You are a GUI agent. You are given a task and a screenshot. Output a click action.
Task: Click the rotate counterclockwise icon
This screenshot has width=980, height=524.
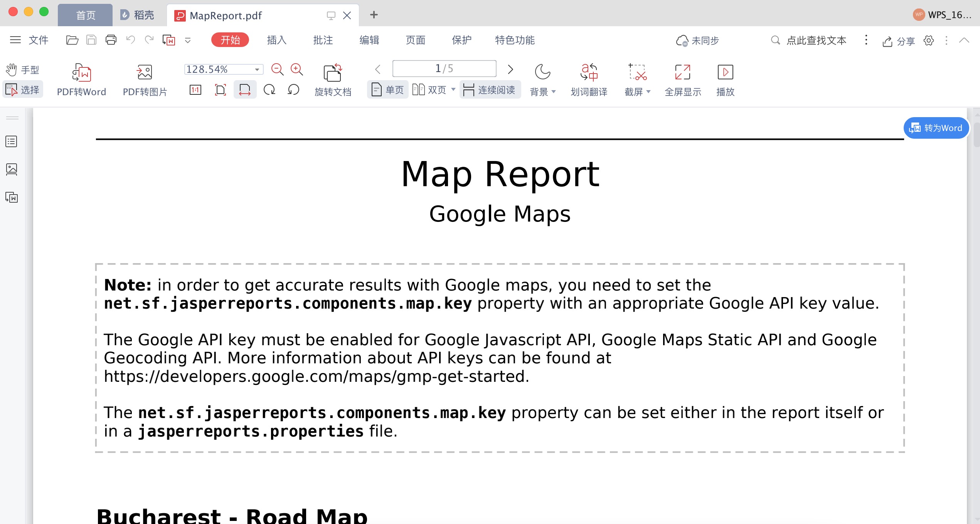tap(293, 90)
